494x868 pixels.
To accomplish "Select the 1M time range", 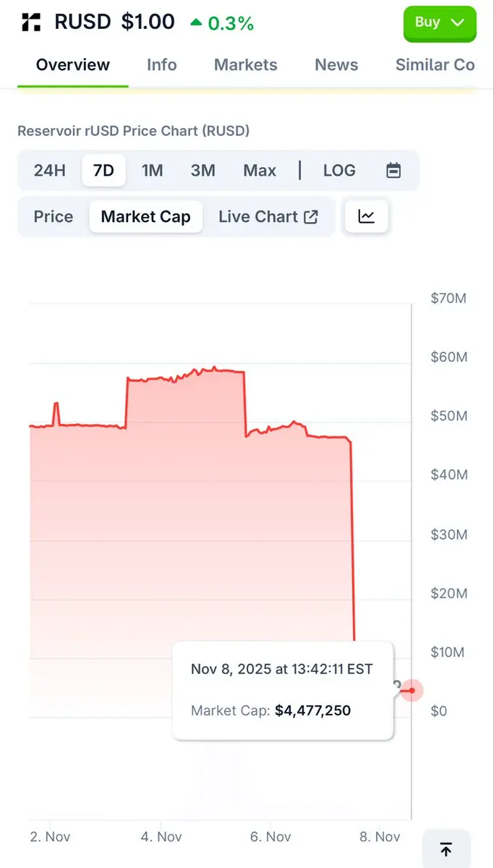I will (x=152, y=171).
